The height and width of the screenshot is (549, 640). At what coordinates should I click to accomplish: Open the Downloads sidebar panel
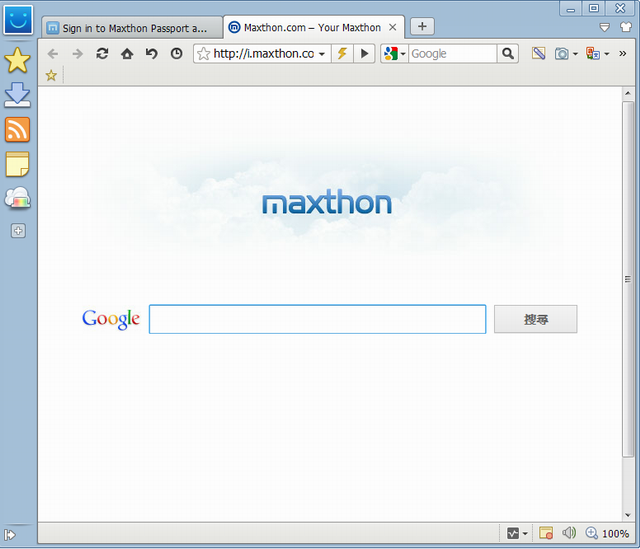pos(18,95)
